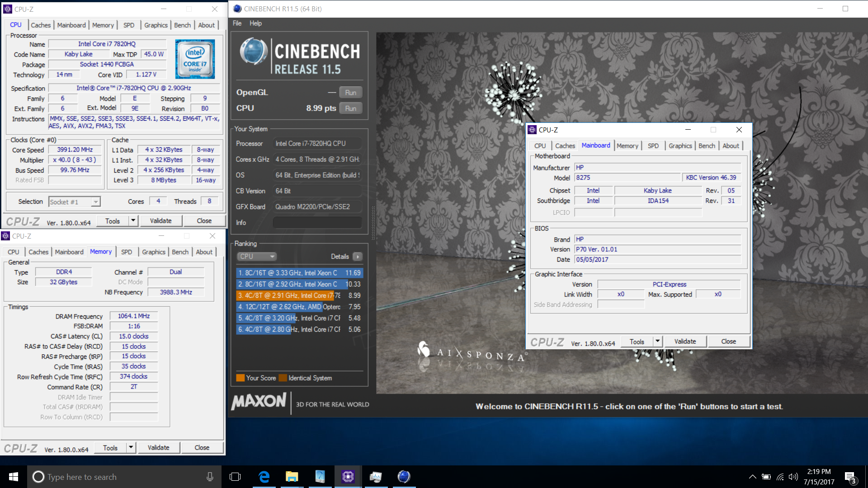This screenshot has width=868, height=488.
Task: Select the 8C/16T 3.33 GHz Xeon ranking entry
Action: click(299, 273)
